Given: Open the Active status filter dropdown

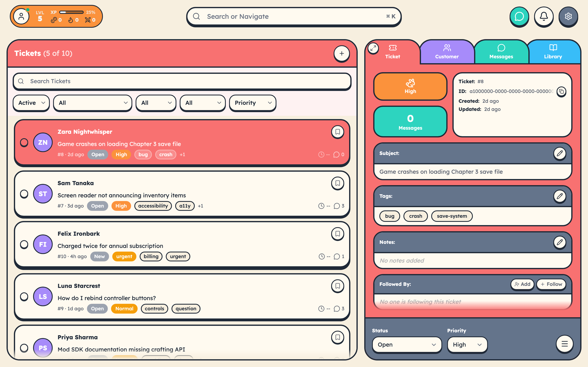Looking at the screenshot, I should point(31,103).
